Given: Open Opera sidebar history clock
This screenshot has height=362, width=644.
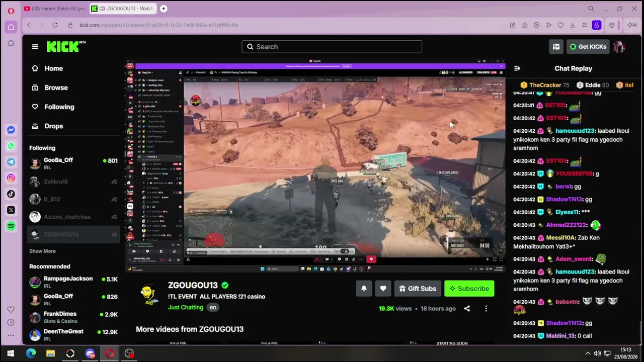Looking at the screenshot, I should (x=11, y=322).
